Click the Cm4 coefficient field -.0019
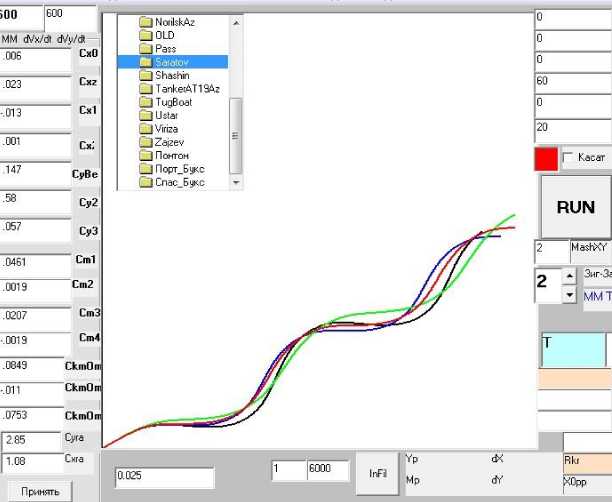This screenshot has width=612, height=502. pos(35,344)
